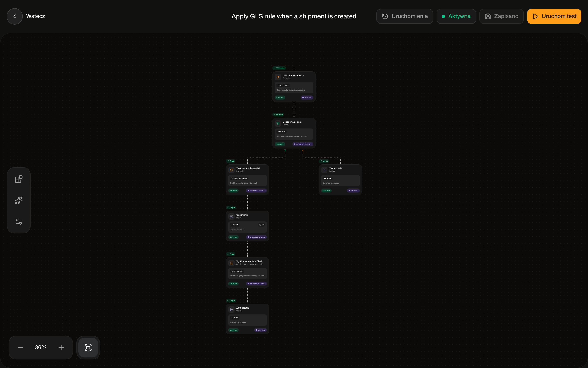
Task: Zoom out with the minus button
Action: point(20,347)
